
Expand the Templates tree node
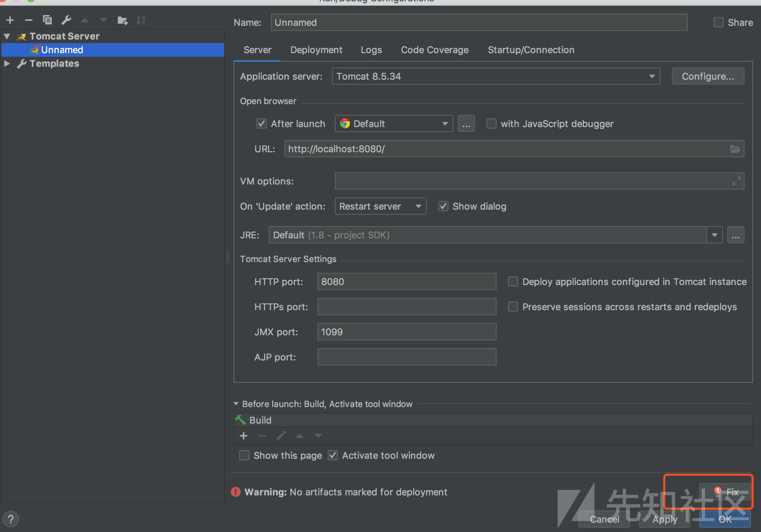pos(7,64)
